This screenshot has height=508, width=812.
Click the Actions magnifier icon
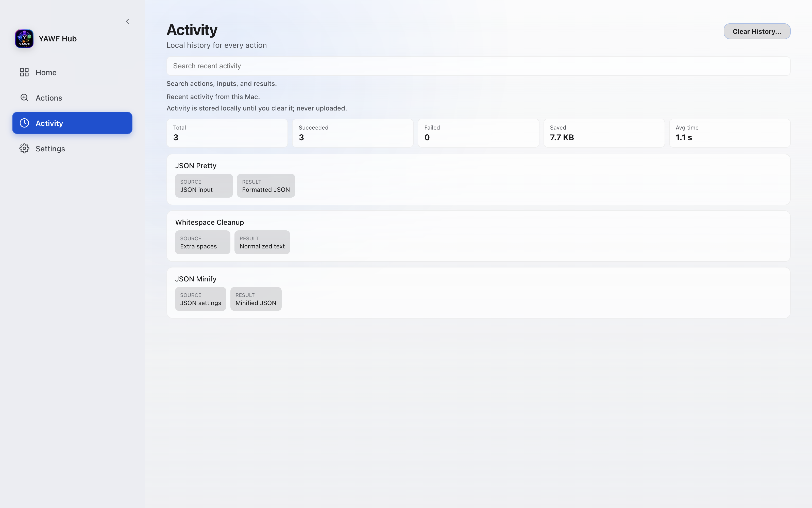click(24, 98)
